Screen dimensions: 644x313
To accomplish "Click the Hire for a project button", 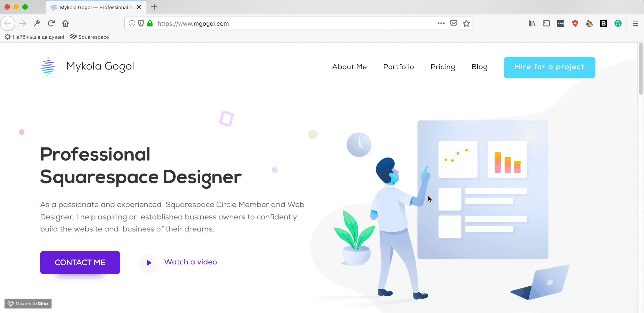I will 549,67.
